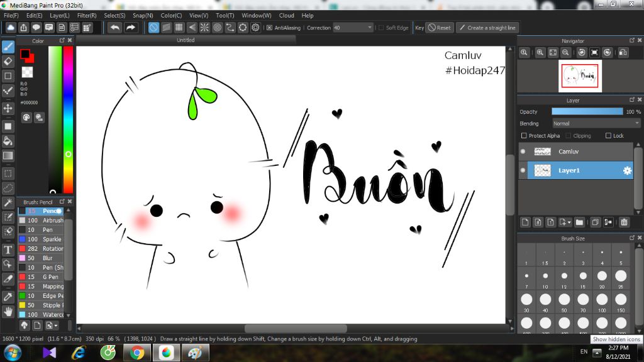Select the Eraser tool

click(x=8, y=62)
